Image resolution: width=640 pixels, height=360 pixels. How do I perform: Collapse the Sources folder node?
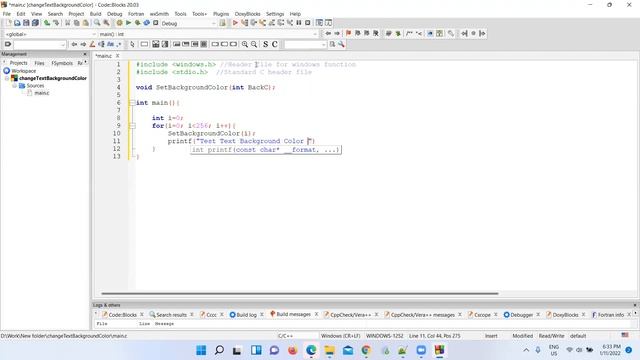(x=14, y=86)
